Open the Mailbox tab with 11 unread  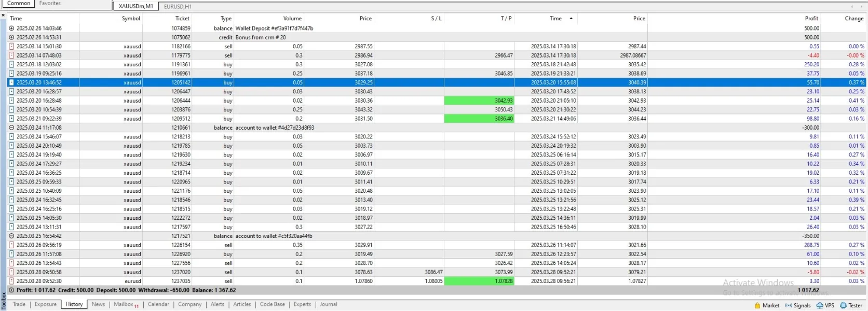[126, 305]
